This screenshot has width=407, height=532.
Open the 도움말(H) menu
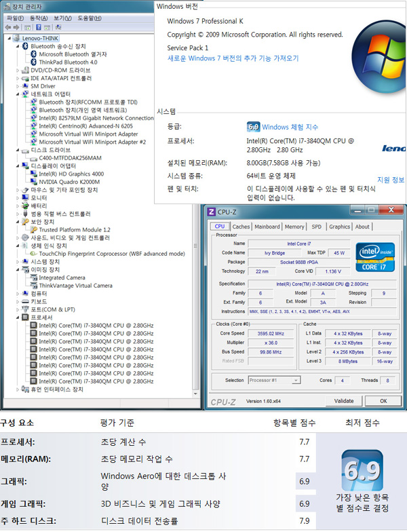(x=90, y=18)
